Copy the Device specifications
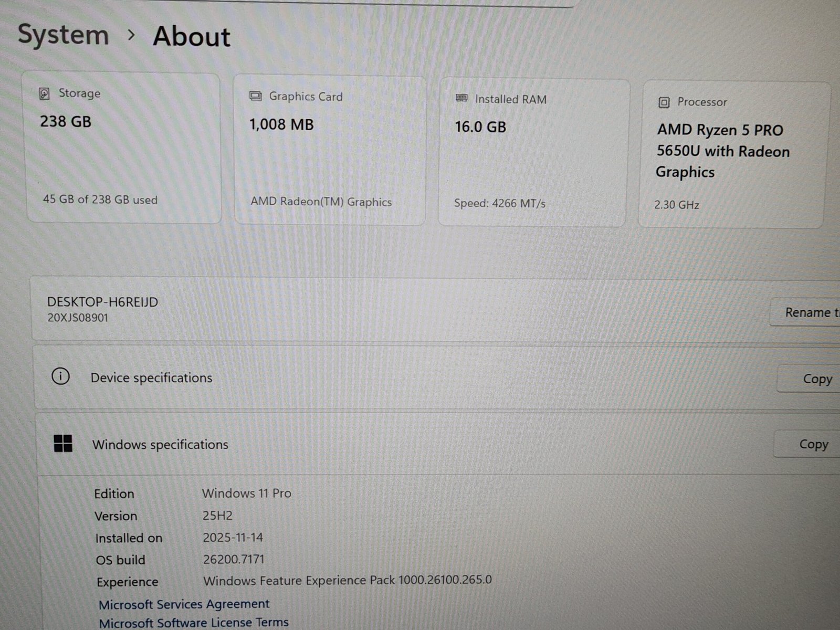This screenshot has width=840, height=630. tap(816, 379)
